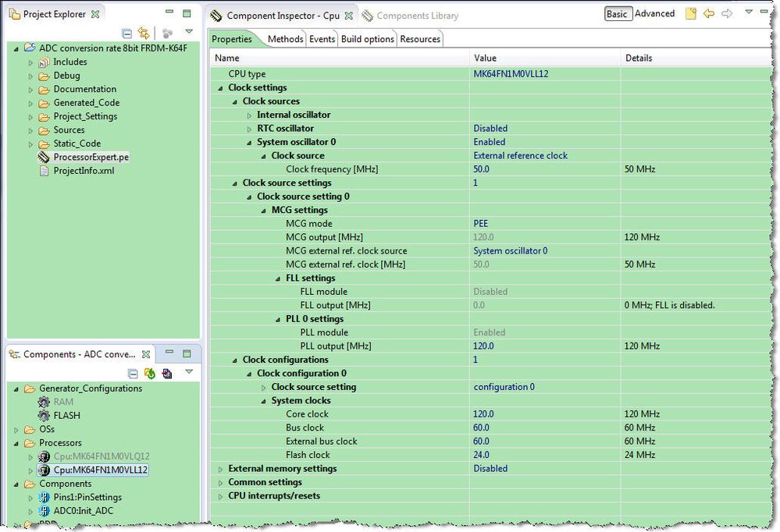Click the import components icon in Components toolbar

167,373
